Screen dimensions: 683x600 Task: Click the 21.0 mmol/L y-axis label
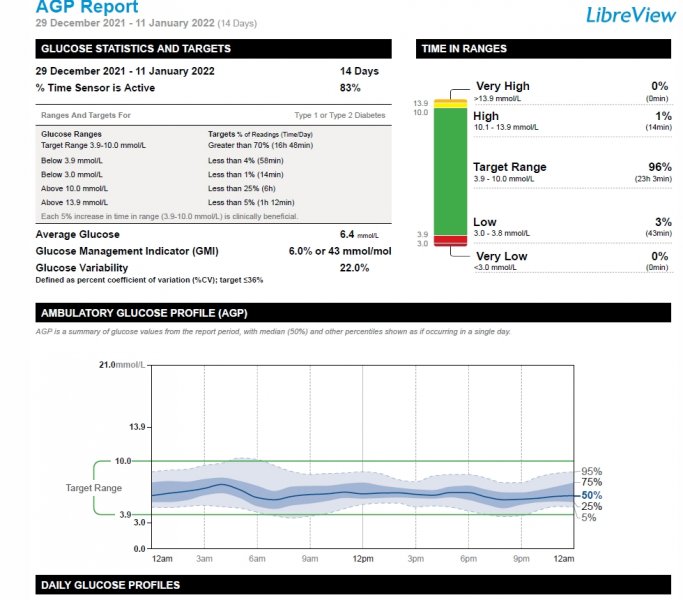click(x=123, y=366)
